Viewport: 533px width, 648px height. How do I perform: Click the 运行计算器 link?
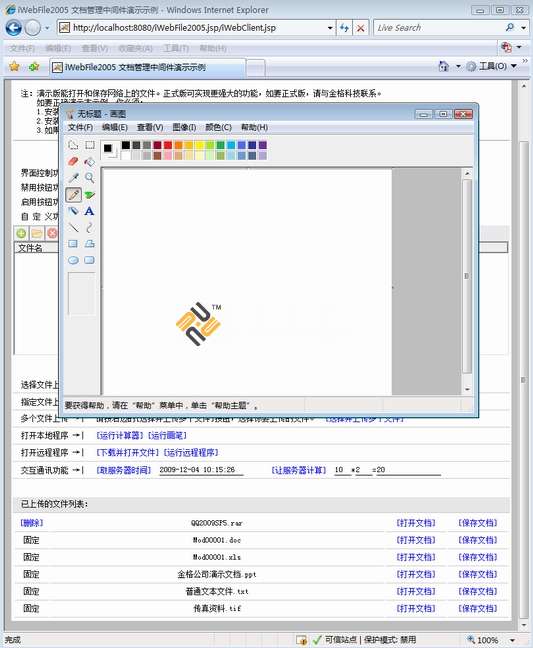click(120, 436)
